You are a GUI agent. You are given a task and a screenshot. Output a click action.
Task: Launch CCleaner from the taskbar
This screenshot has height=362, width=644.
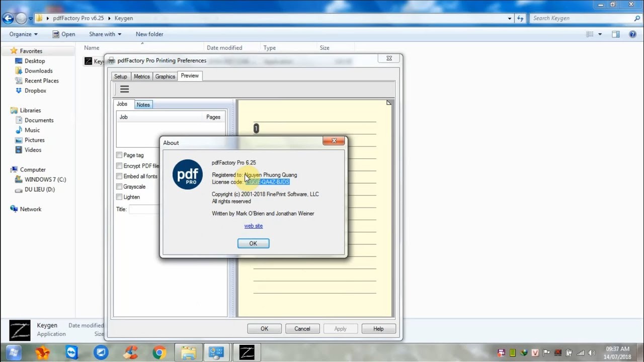[131, 352]
